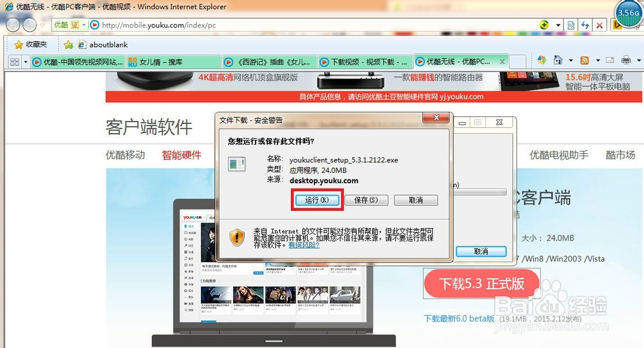Open the aboutblank favorites link

[103, 44]
